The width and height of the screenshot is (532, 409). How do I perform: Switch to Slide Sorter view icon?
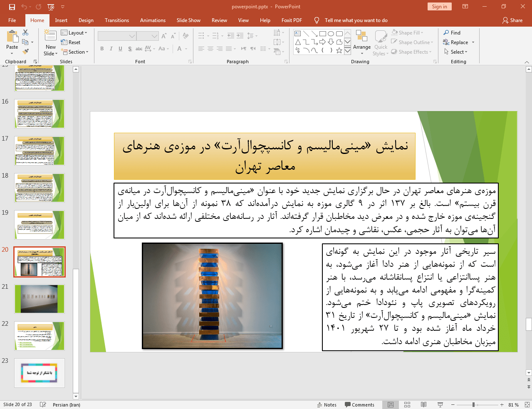[x=407, y=404]
